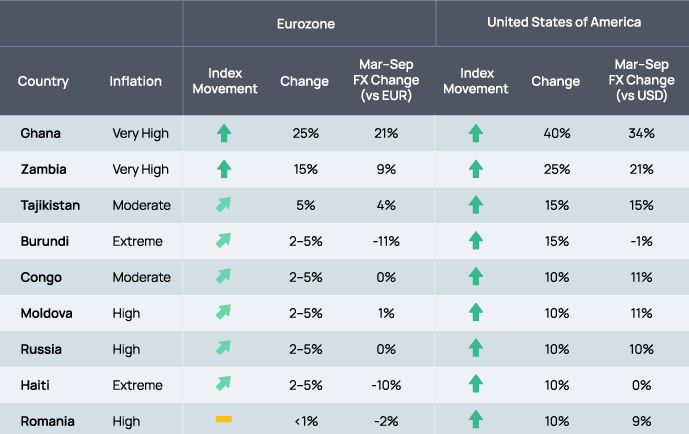Click the Mar-Sep FX Change vs USD header

pos(642,81)
